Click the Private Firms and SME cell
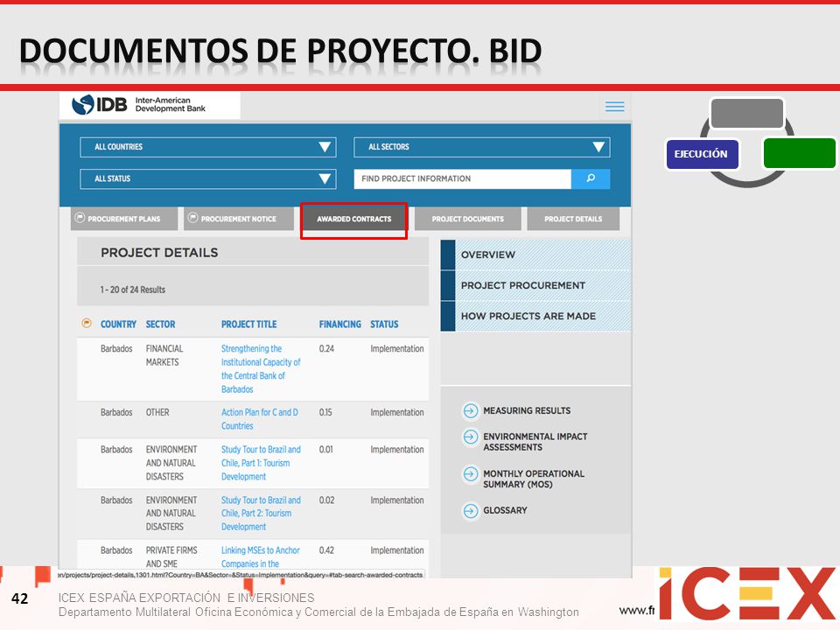Image resolution: width=840 pixels, height=630 pixels. (171, 557)
